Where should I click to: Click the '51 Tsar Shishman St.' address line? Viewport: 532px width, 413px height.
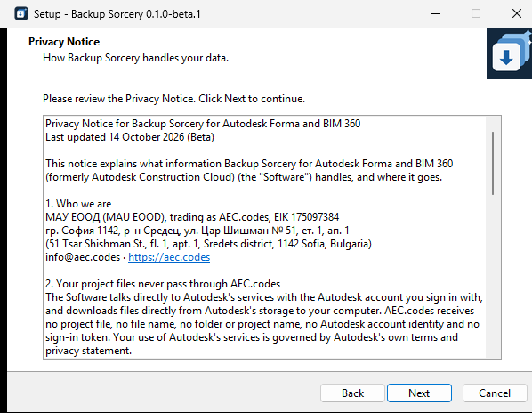click(208, 244)
